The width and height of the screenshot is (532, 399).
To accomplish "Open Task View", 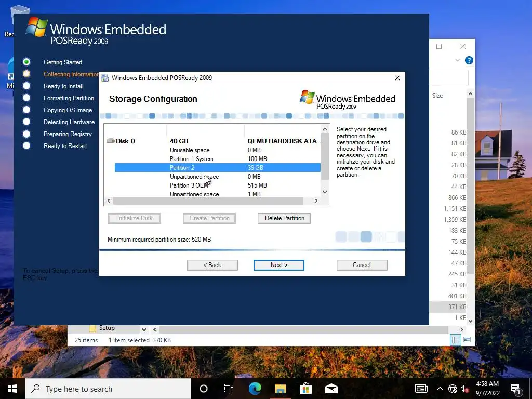I will [229, 389].
